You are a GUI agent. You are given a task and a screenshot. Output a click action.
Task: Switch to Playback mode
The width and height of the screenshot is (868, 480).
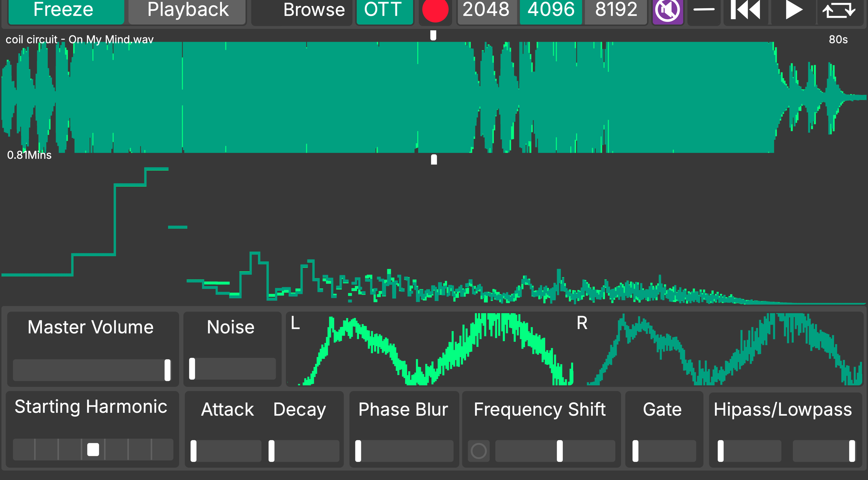(188, 10)
